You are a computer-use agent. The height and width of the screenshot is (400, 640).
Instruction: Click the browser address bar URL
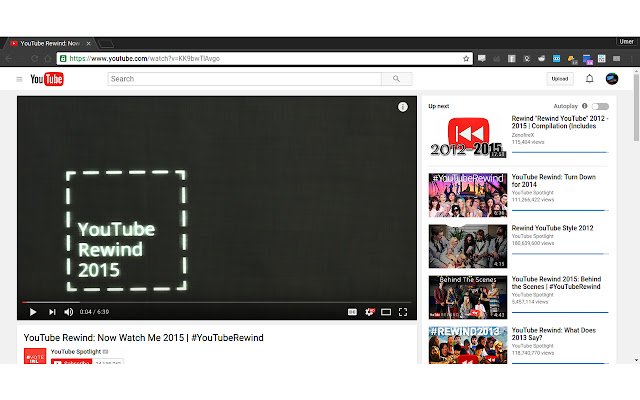tap(144, 59)
